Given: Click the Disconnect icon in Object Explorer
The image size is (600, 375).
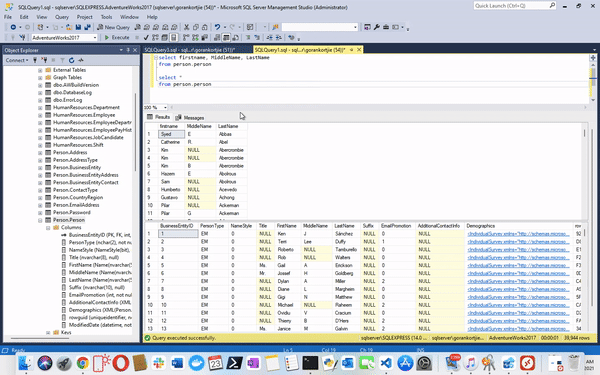Looking at the screenshot, I should pyautogui.click(x=44, y=60).
